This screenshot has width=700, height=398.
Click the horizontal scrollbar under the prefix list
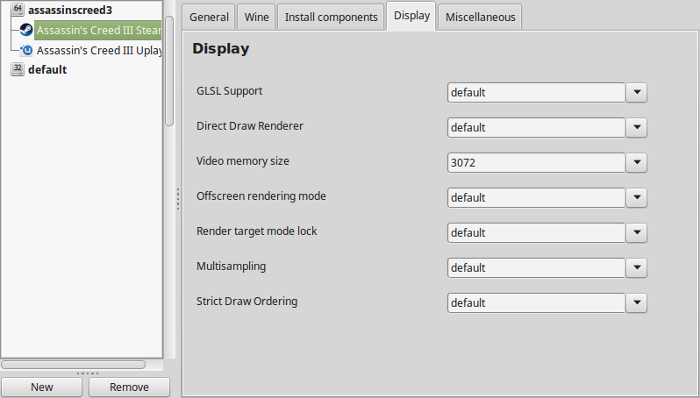pos(74,365)
